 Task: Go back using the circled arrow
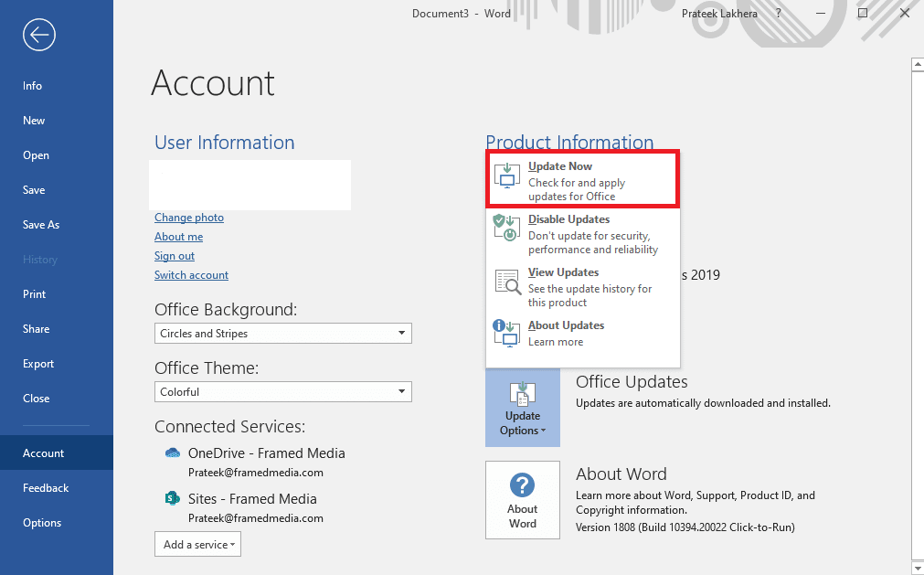39,35
